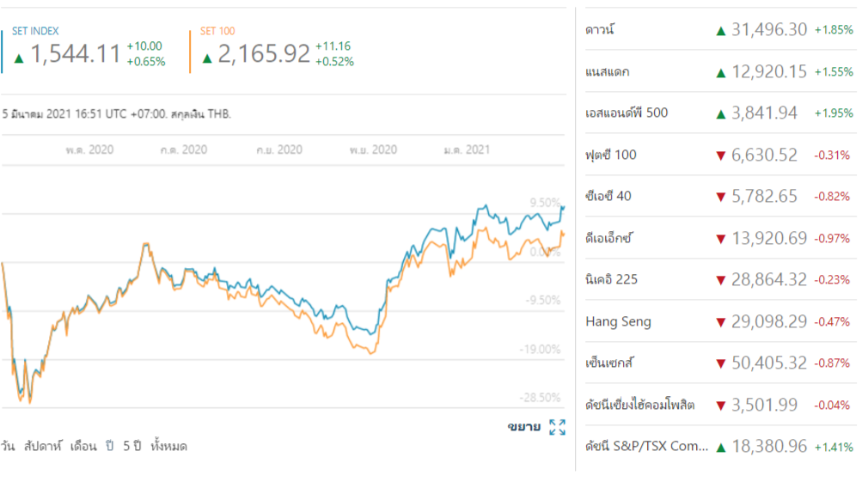Click the SET INDEX blue header label

coord(36,31)
